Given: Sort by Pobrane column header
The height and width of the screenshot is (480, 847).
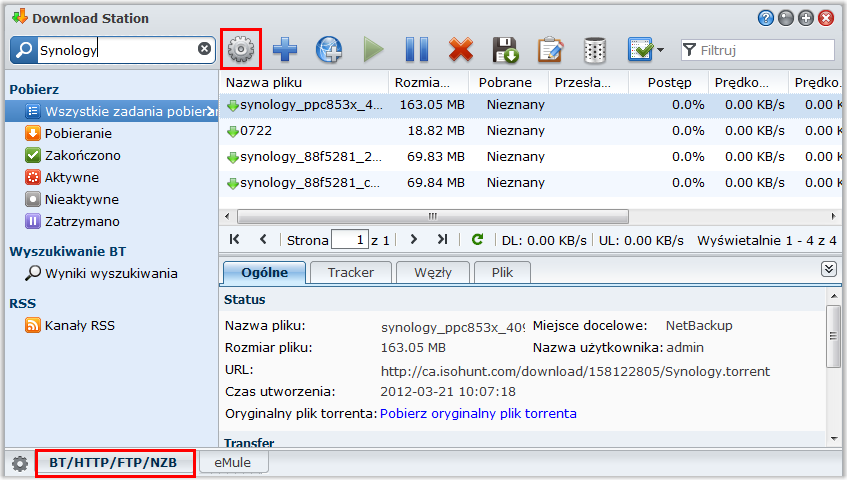Looking at the screenshot, I should pos(508,83).
